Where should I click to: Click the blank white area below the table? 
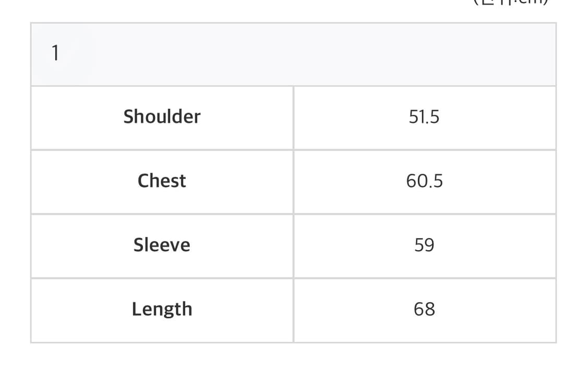(x=293, y=367)
